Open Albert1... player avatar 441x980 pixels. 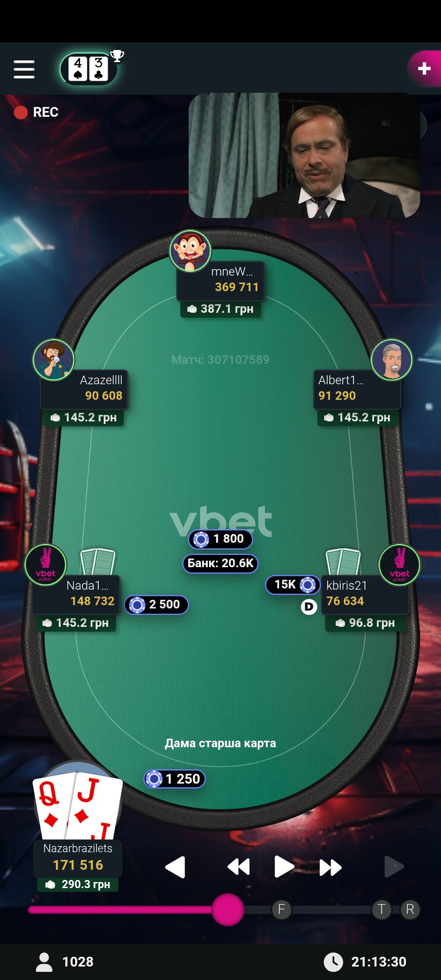(x=392, y=359)
